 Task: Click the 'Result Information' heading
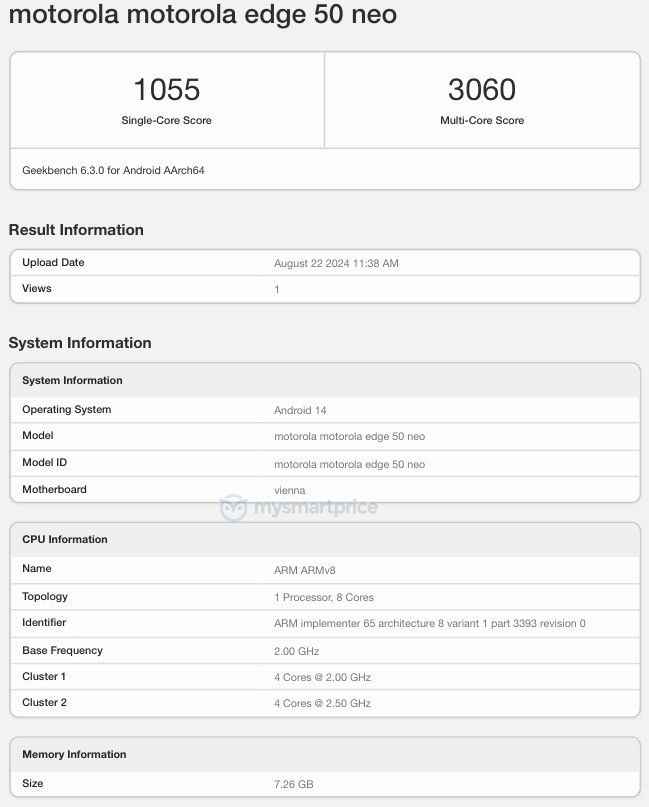point(76,230)
